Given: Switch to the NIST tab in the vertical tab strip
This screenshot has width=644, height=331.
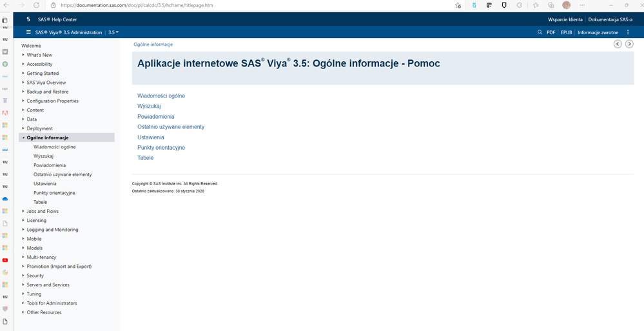Looking at the screenshot, I should click(5, 88).
